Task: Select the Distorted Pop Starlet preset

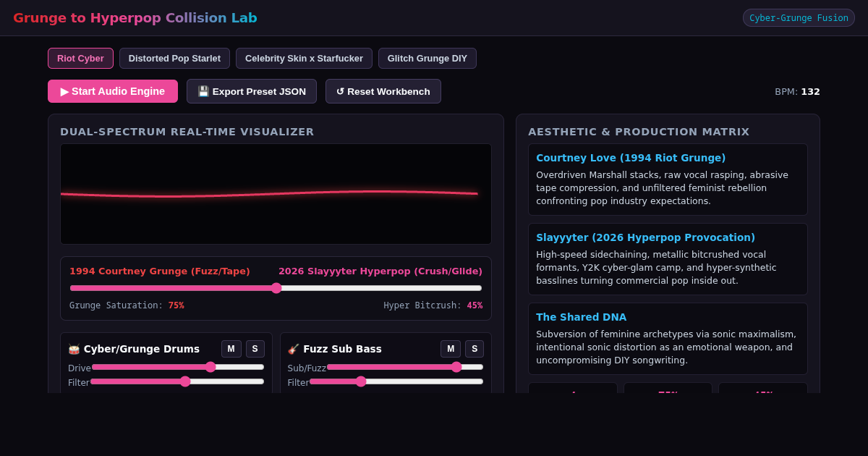Action: (174, 59)
